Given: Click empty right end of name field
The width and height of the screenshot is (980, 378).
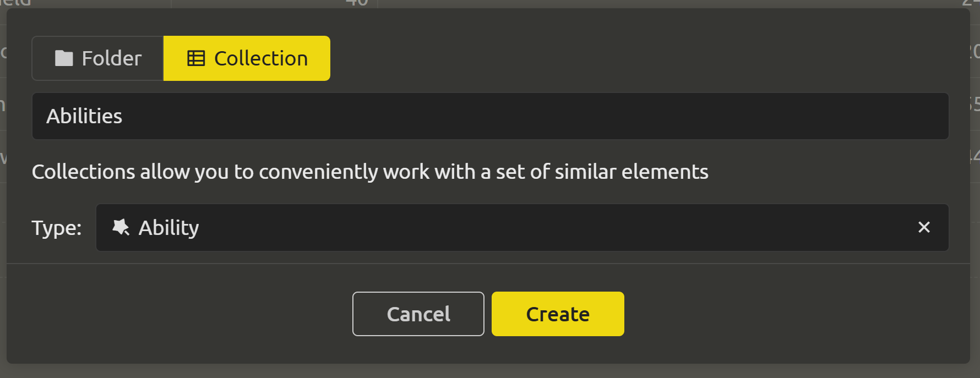Looking at the screenshot, I should click(826, 116).
